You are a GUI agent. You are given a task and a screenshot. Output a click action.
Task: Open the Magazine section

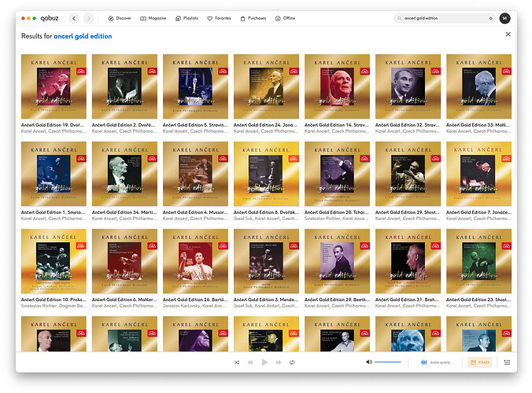[153, 18]
